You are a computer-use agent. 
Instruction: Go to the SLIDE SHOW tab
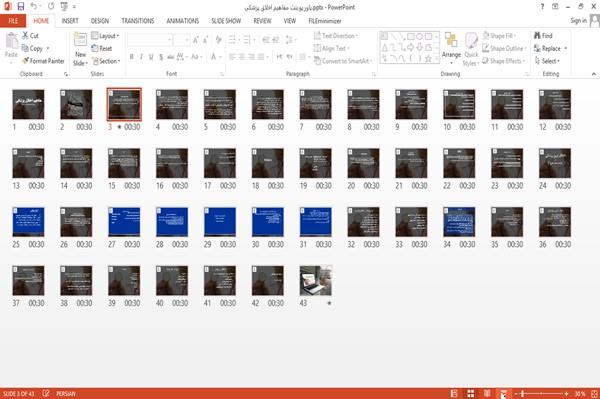[226, 21]
